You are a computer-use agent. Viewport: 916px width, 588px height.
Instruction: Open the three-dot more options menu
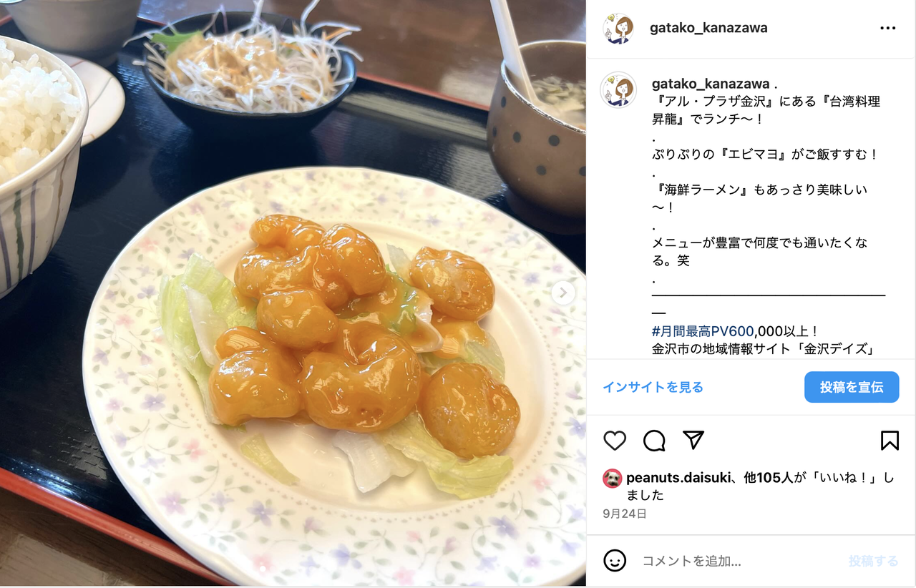tap(888, 29)
